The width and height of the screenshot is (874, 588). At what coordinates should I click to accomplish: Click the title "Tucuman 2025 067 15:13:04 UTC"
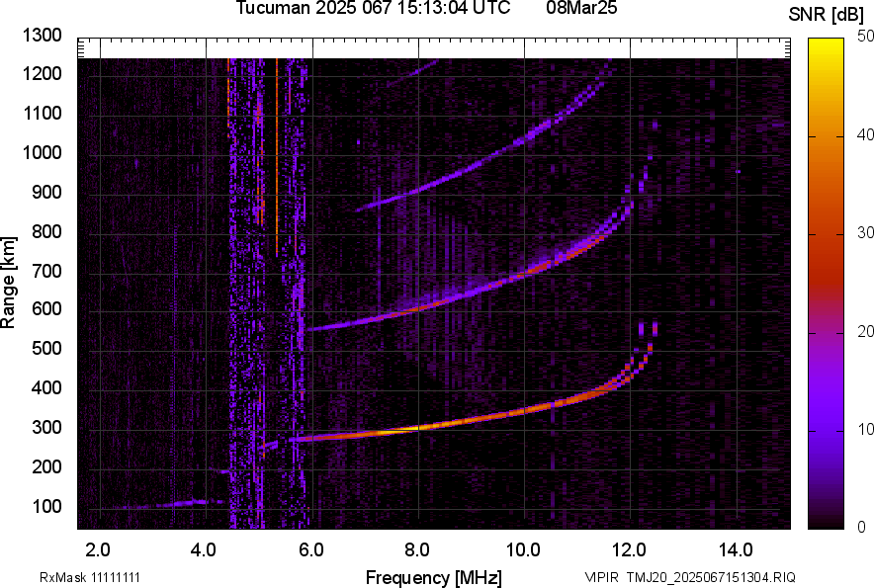point(373,8)
